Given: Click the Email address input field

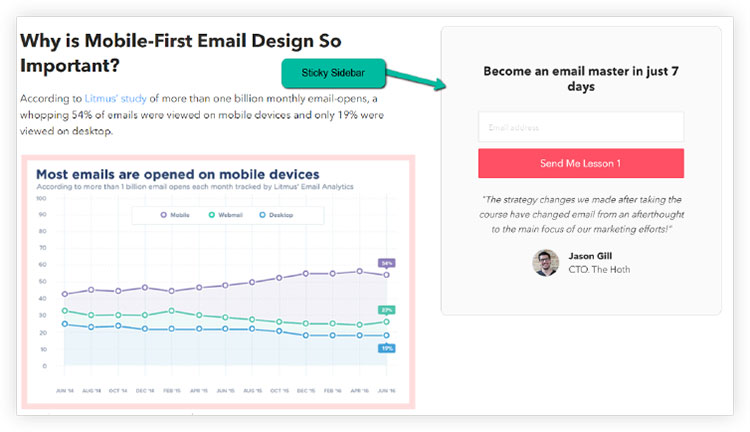Looking at the screenshot, I should tap(581, 127).
